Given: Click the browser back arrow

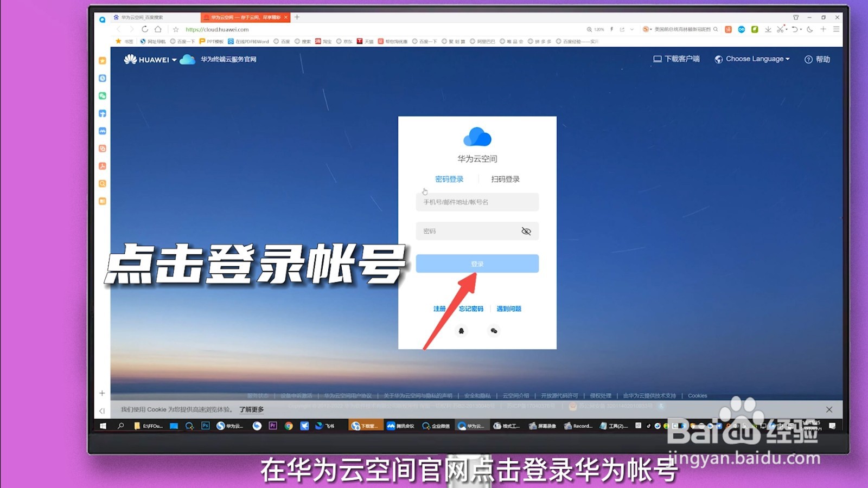Looking at the screenshot, I should click(119, 29).
